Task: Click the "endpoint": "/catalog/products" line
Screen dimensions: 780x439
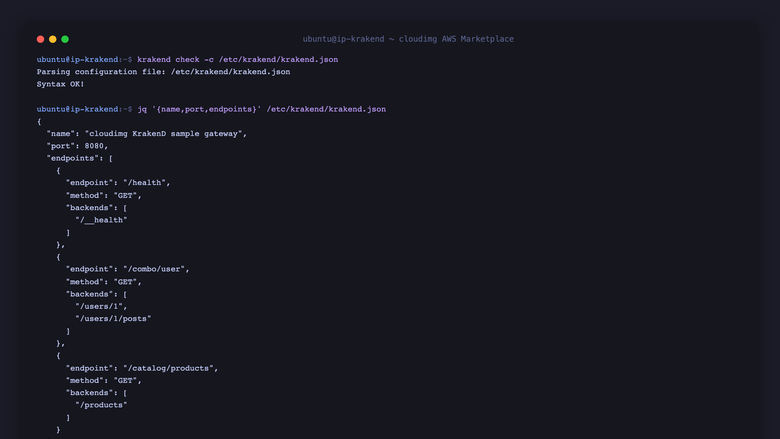Action: click(x=142, y=368)
